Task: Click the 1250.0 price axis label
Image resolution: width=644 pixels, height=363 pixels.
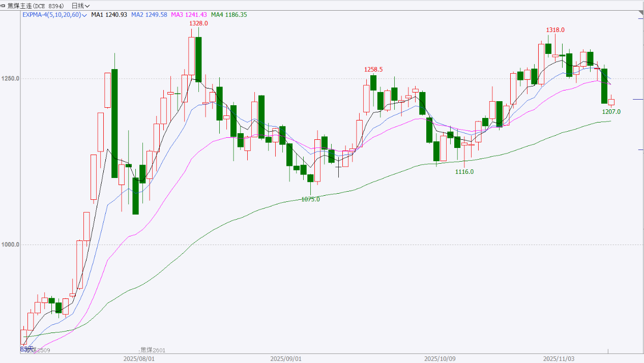Action: 11,78
